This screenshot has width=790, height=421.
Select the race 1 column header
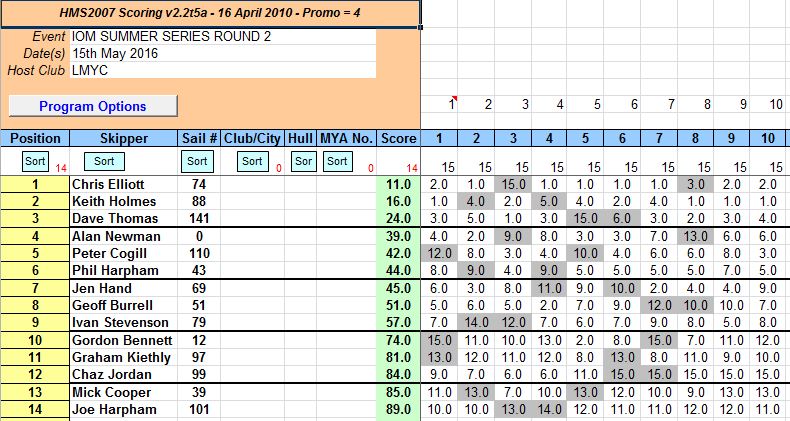point(438,138)
